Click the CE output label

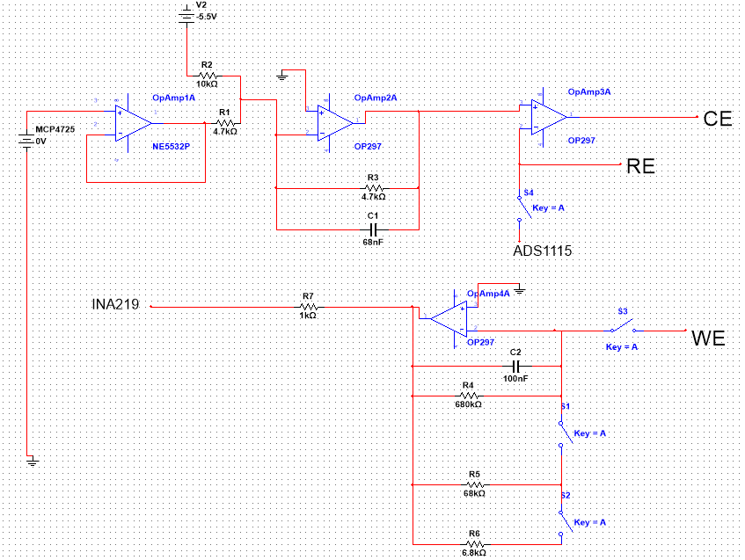(718, 120)
